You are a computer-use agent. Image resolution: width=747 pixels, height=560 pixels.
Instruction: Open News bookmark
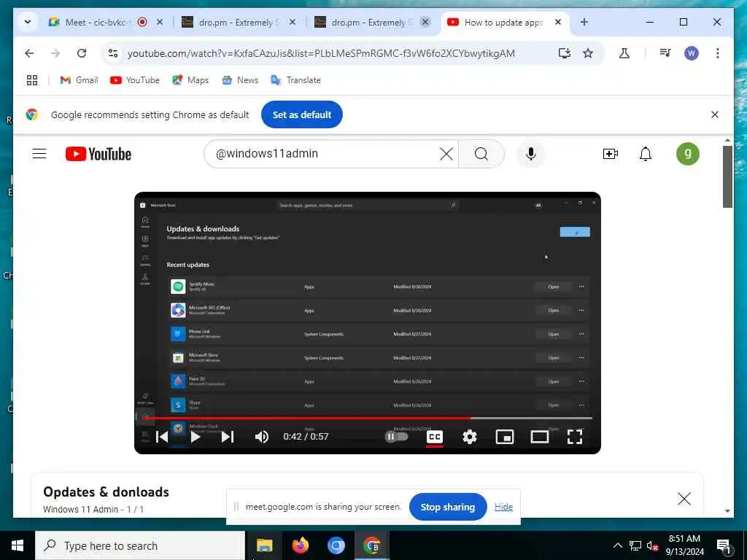(x=240, y=80)
